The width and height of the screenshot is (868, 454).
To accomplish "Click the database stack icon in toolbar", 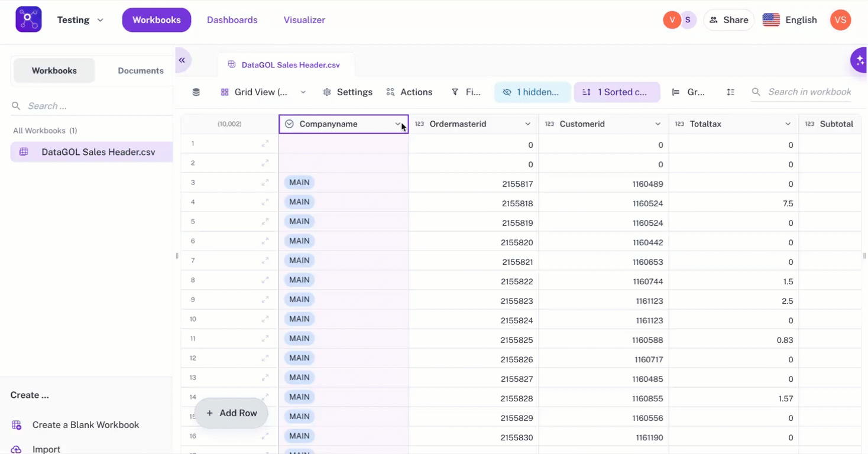I will (x=196, y=92).
